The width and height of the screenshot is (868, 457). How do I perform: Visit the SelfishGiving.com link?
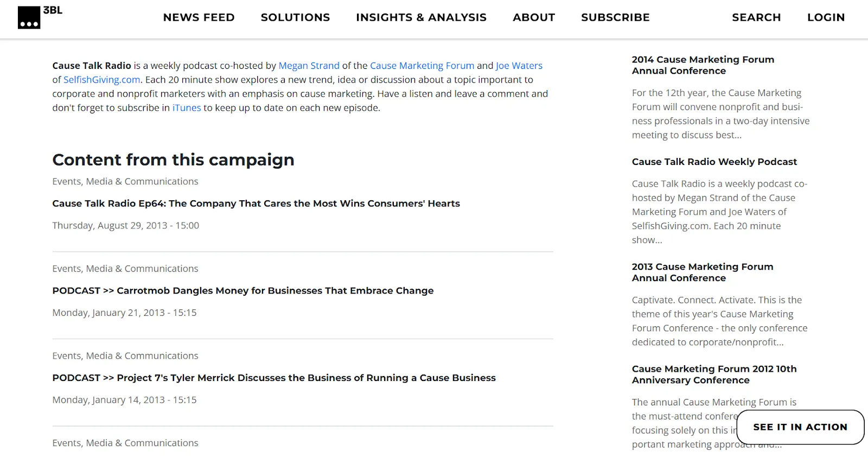pyautogui.click(x=102, y=80)
